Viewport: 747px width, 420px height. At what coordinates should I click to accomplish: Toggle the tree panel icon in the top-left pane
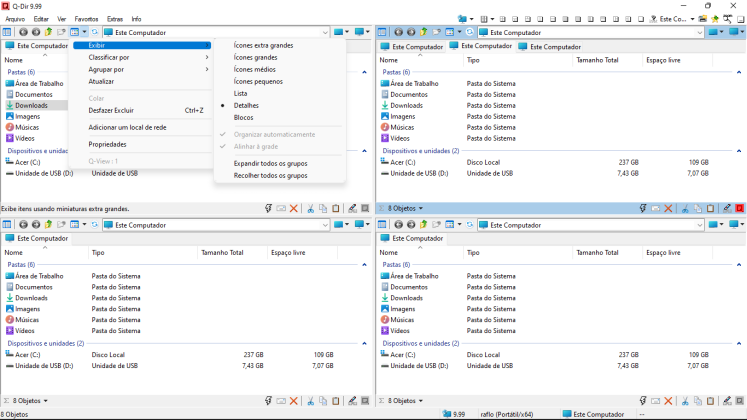[7, 32]
